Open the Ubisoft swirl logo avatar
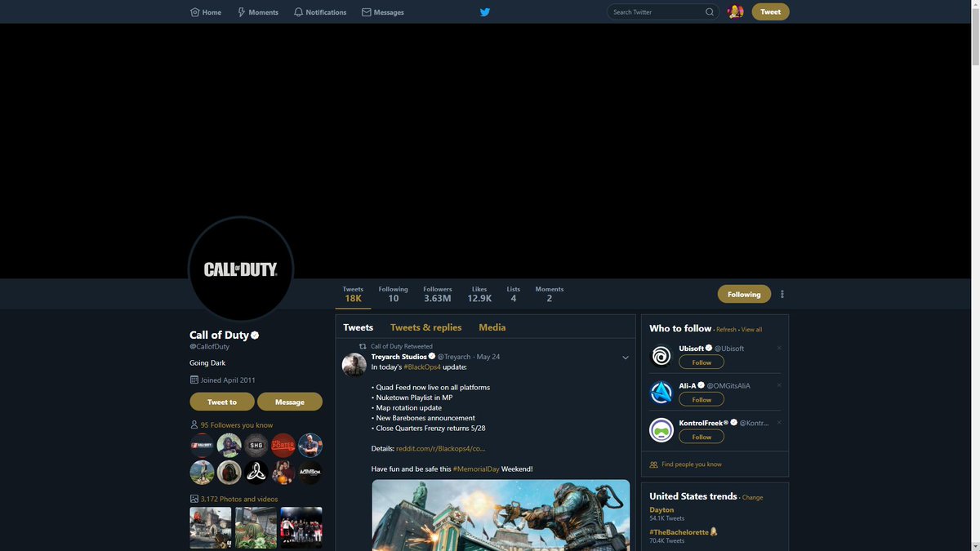This screenshot has height=551, width=980. pyautogui.click(x=661, y=356)
